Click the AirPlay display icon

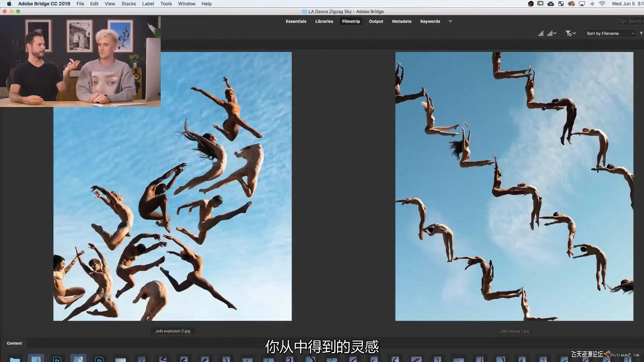coord(582,4)
